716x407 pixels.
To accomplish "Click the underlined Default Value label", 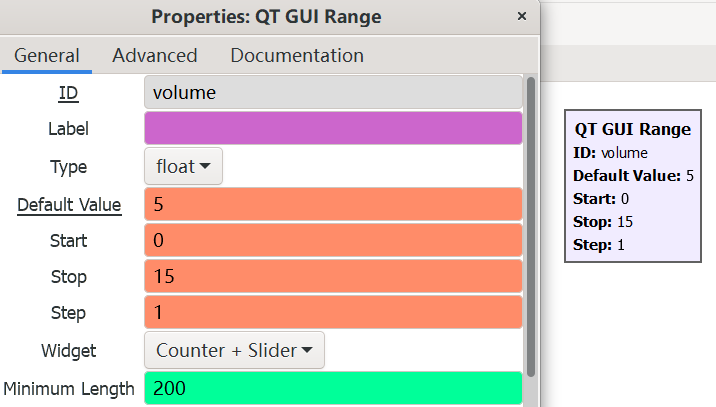I will tap(69, 205).
